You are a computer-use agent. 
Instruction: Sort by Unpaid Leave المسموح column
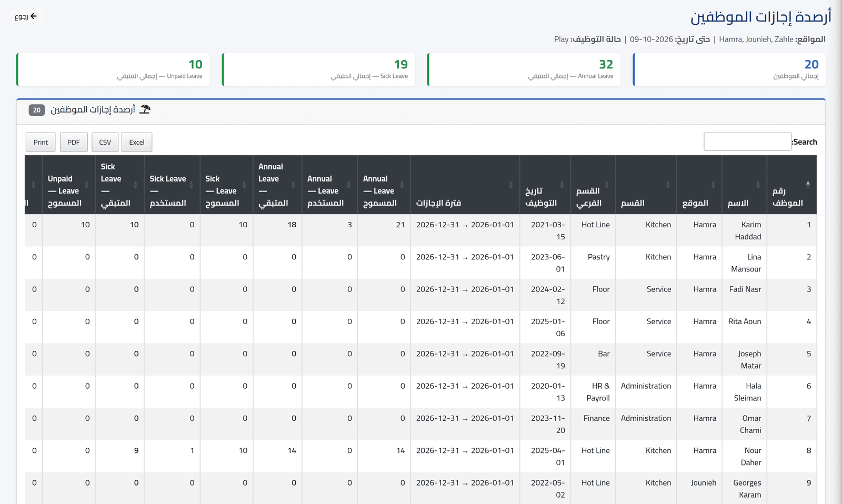pos(68,185)
